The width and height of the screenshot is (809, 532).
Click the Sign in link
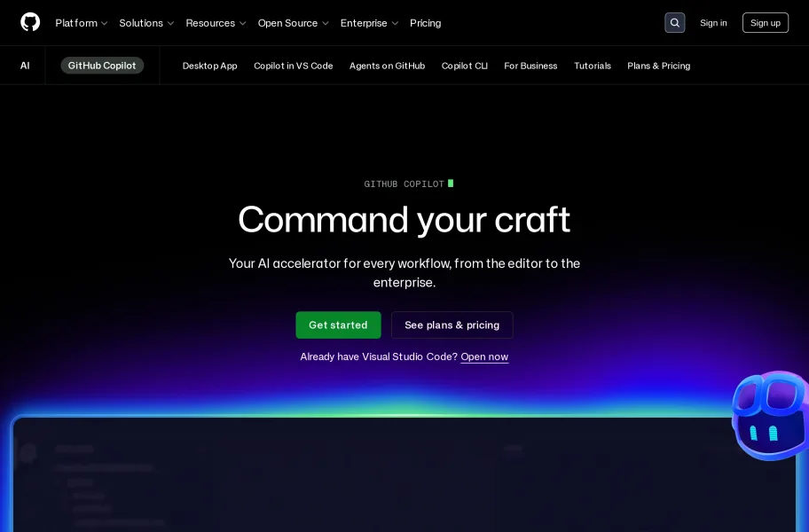713,23
